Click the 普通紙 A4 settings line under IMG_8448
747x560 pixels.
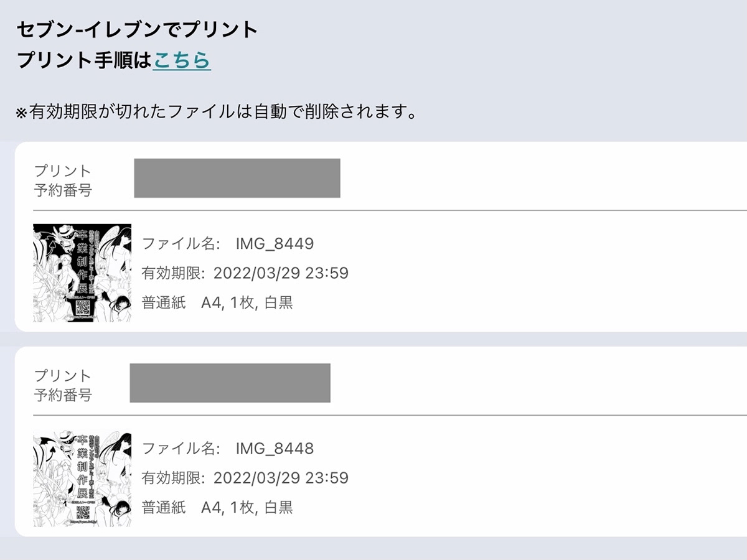217,508
